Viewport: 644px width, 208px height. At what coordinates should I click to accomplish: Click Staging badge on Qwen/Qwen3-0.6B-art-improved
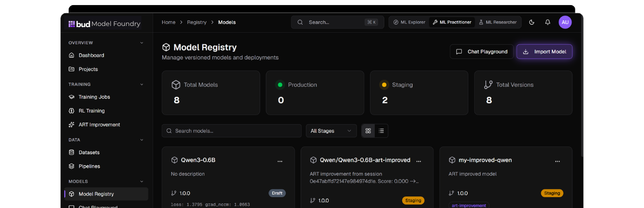tap(413, 200)
